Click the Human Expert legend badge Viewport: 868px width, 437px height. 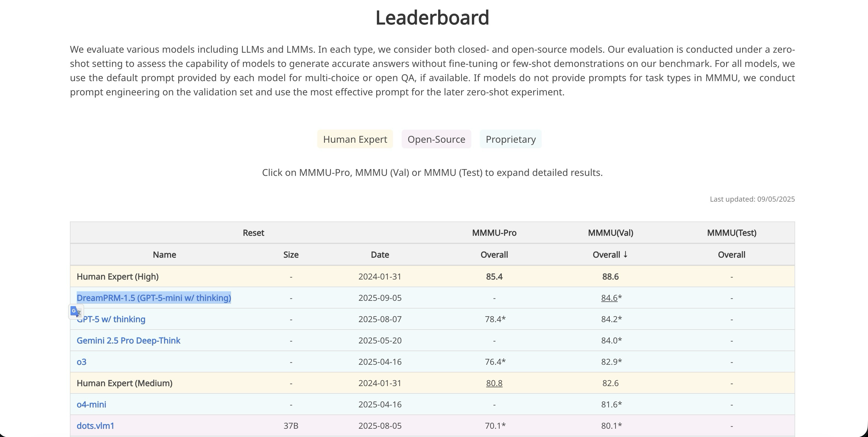coord(355,139)
